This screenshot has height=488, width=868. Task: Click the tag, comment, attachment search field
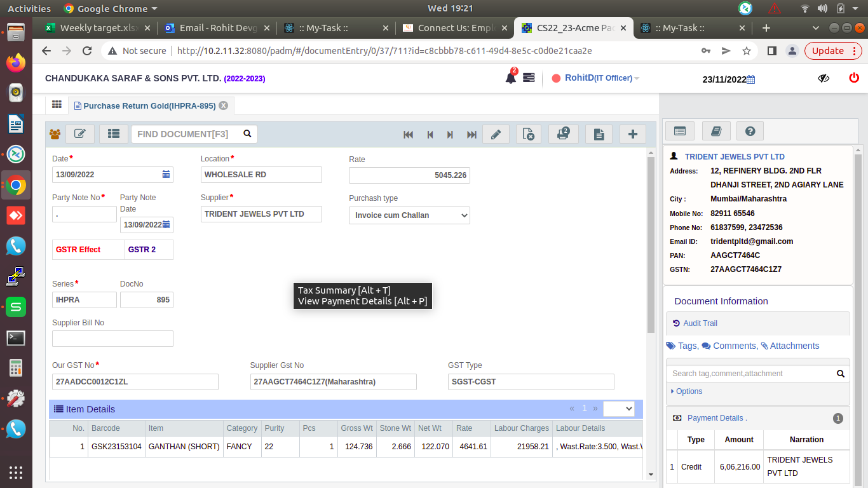pyautogui.click(x=750, y=374)
